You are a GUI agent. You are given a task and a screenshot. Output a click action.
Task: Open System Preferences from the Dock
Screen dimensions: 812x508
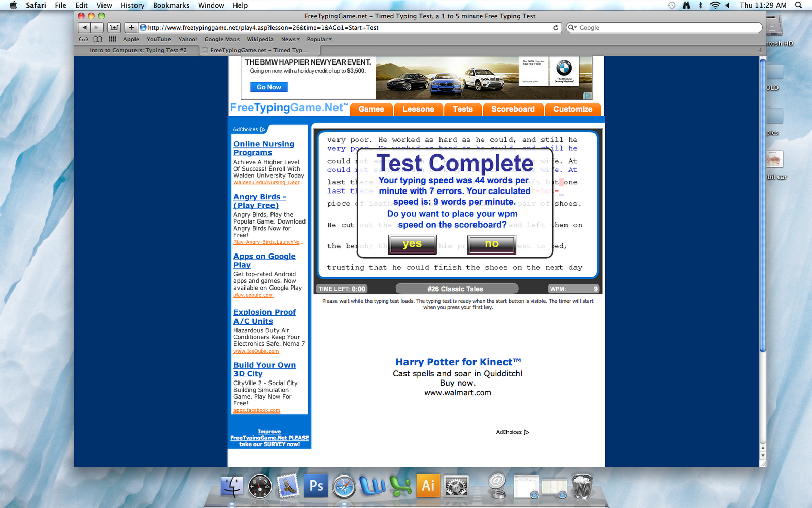pos(456,486)
